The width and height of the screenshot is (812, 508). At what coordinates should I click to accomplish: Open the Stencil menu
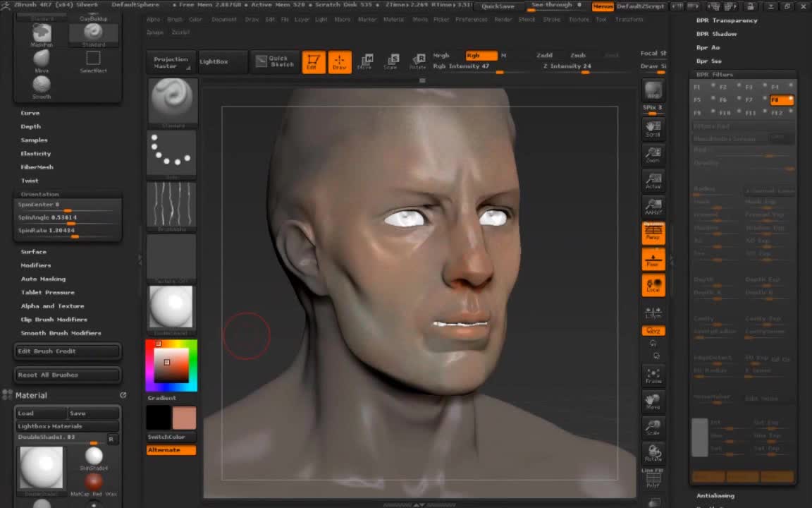[x=527, y=20]
